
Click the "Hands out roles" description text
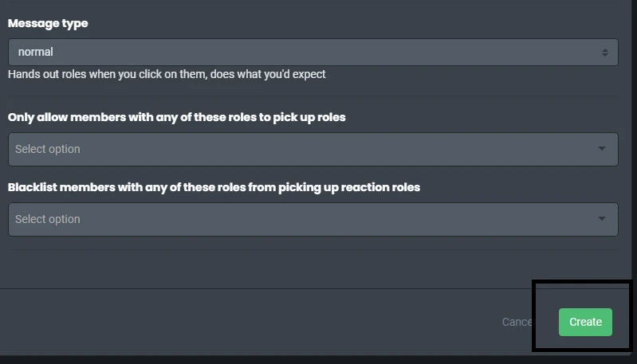167,74
